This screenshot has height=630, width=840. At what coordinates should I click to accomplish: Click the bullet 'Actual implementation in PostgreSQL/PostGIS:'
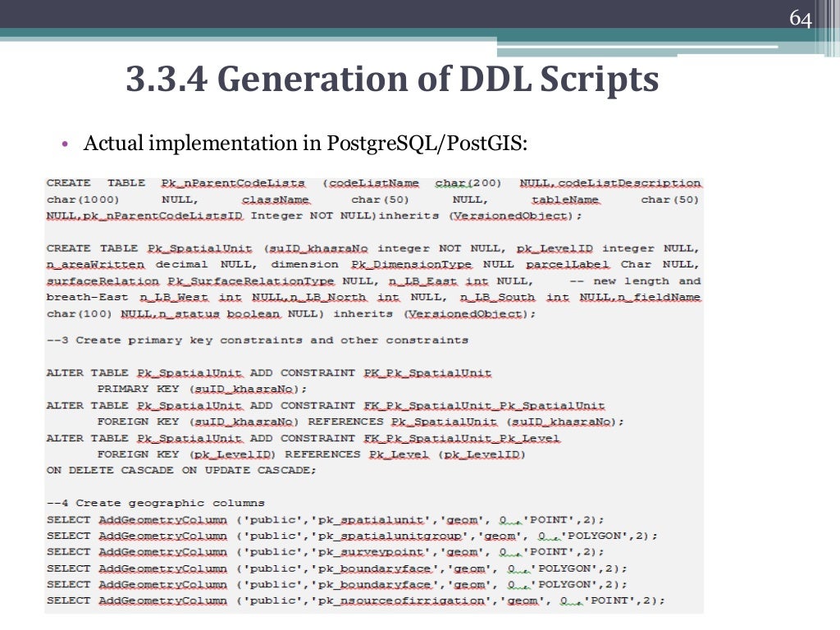305,144
